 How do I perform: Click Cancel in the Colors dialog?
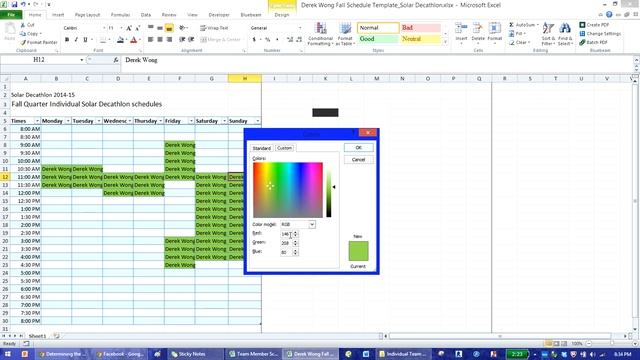pos(358,160)
